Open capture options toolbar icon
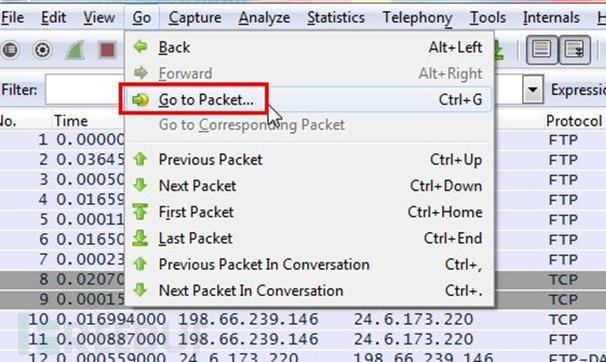The height and width of the screenshot is (362, 606). tap(42, 50)
